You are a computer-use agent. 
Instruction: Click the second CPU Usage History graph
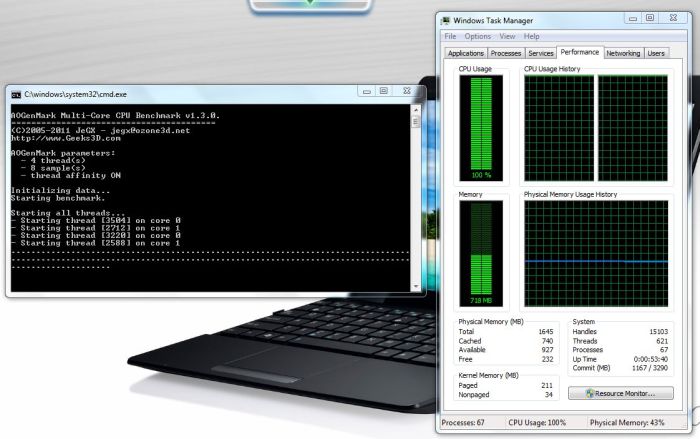point(633,128)
